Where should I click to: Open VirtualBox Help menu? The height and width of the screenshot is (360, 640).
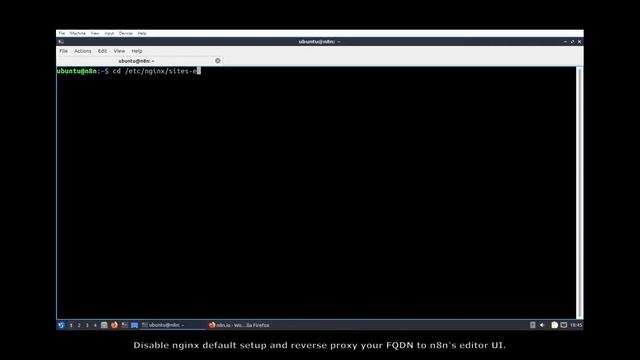click(x=142, y=33)
